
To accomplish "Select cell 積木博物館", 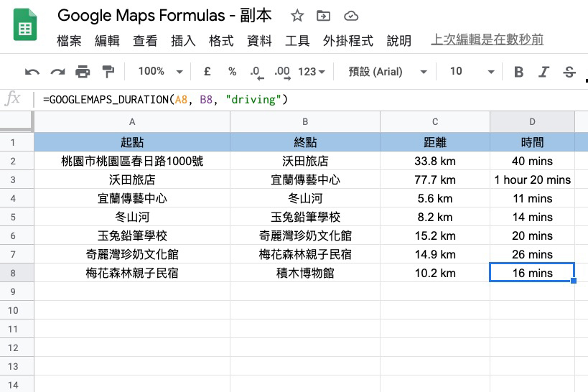I will [305, 273].
